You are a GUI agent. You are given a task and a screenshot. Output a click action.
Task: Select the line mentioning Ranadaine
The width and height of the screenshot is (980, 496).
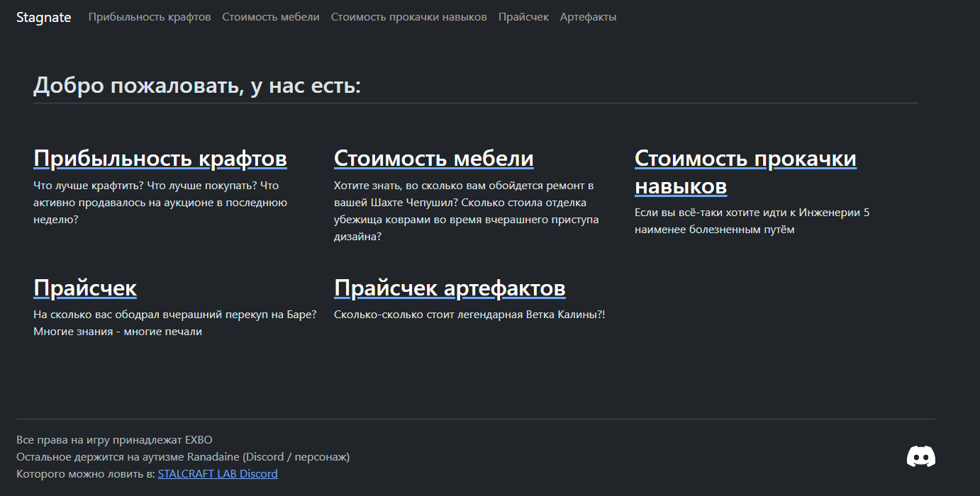[183, 457]
